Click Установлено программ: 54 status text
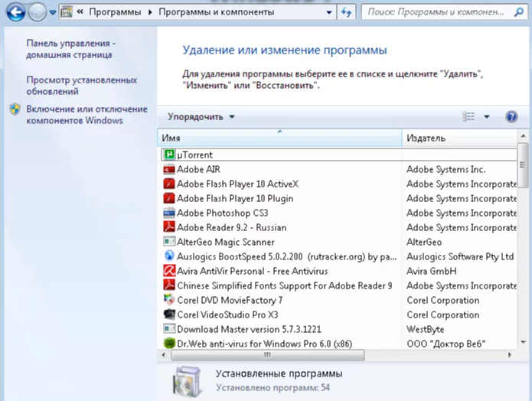Image resolution: width=532 pixels, height=401 pixels. 273,388
